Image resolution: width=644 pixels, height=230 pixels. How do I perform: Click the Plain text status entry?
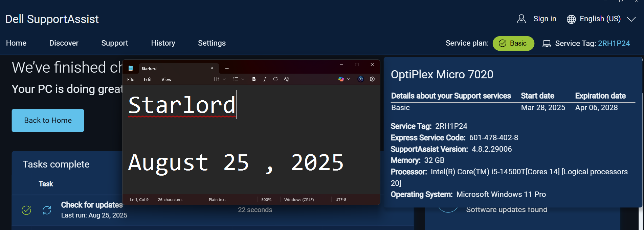point(217,200)
